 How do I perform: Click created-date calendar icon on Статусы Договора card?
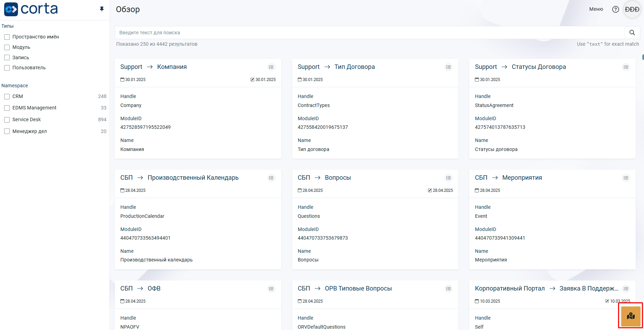pyautogui.click(x=477, y=80)
